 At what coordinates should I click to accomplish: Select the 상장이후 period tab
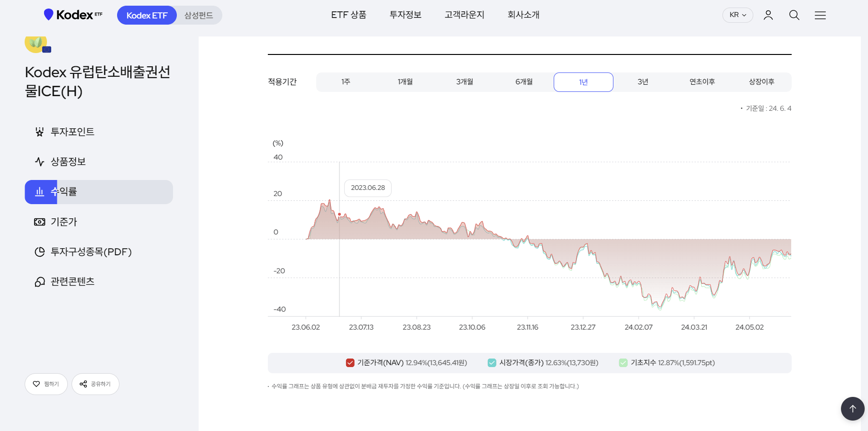[761, 82]
